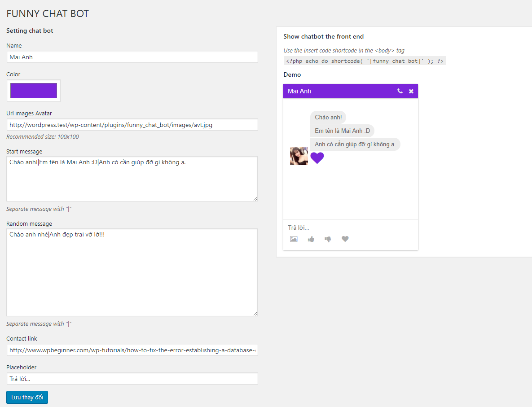Click inside the Start message textarea
532x407 pixels.
[x=132, y=179]
